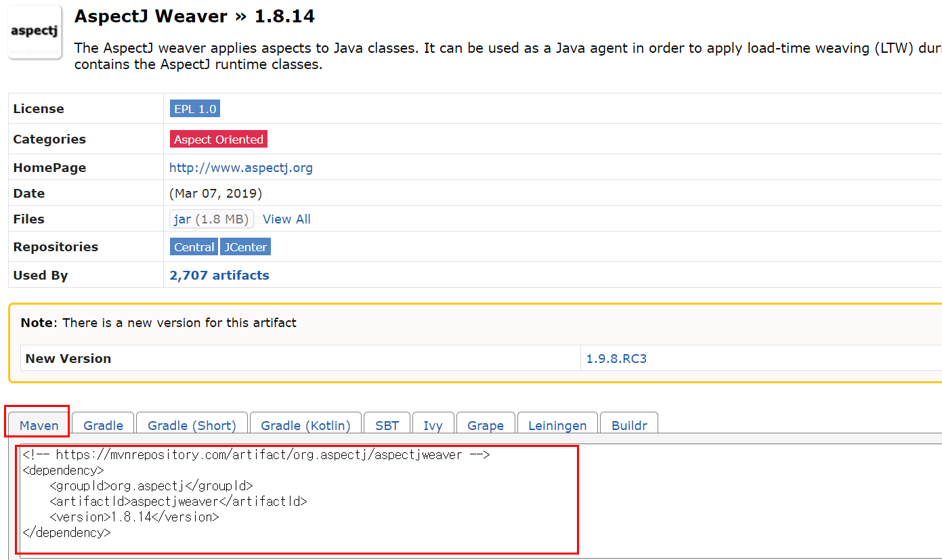Open the View All files link
This screenshot has width=942, height=560.
click(x=286, y=219)
